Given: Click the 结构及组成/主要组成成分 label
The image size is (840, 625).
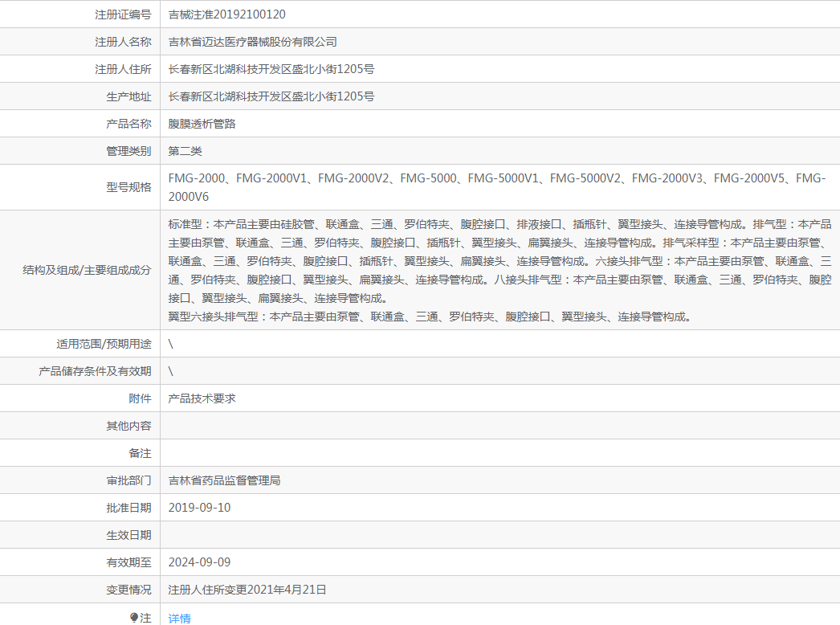Looking at the screenshot, I should coord(87,270).
